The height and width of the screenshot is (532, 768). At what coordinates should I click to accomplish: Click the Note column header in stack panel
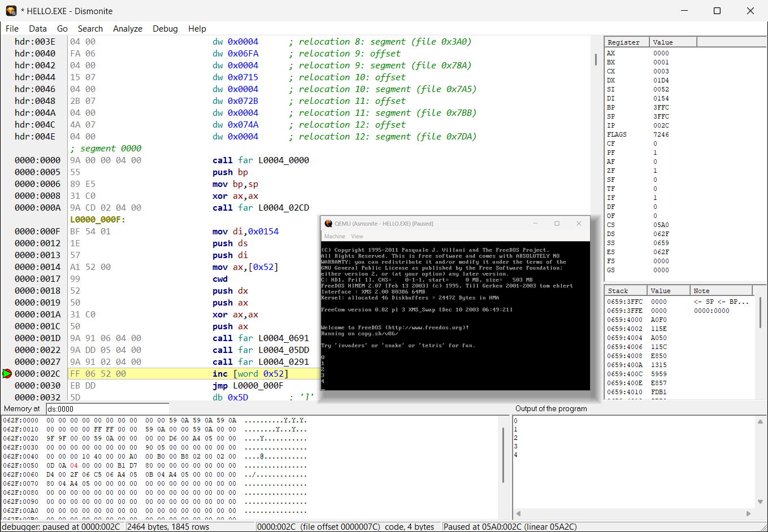click(x=722, y=291)
